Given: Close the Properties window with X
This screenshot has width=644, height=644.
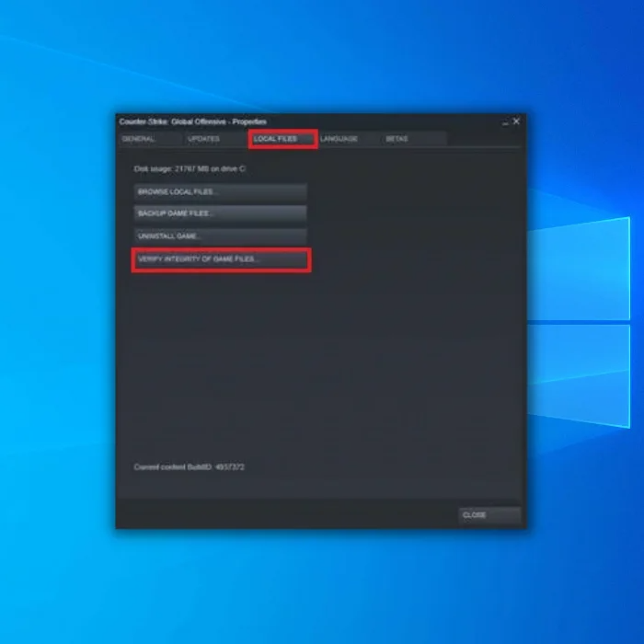Looking at the screenshot, I should coord(517,121).
